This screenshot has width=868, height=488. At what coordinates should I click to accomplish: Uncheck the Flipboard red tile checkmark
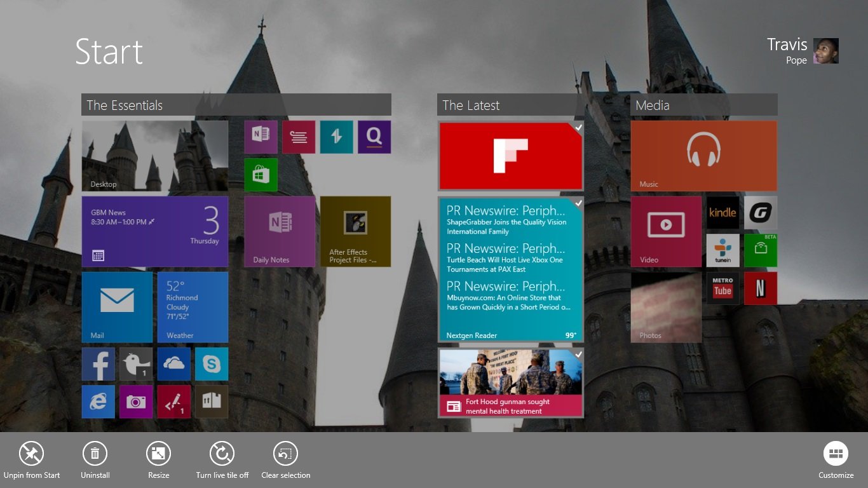578,128
